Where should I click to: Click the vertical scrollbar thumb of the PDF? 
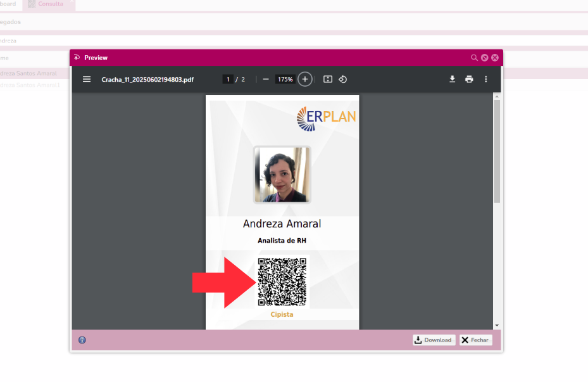click(497, 151)
